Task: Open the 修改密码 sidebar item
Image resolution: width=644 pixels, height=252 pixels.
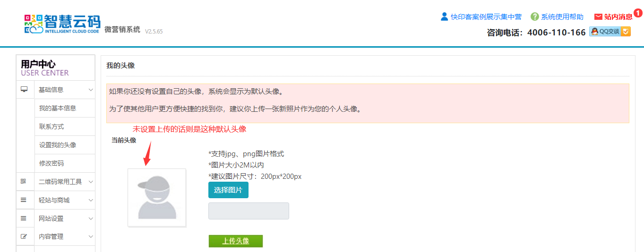Action: tap(52, 163)
